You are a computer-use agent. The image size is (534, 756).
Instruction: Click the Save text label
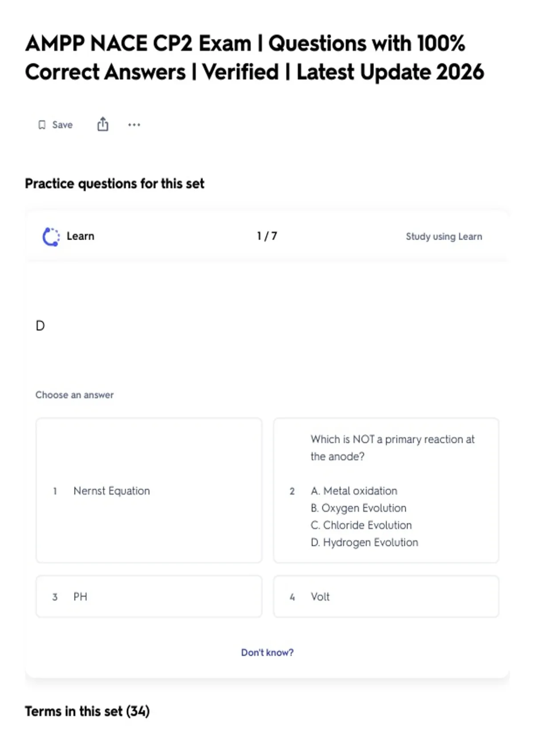point(62,125)
